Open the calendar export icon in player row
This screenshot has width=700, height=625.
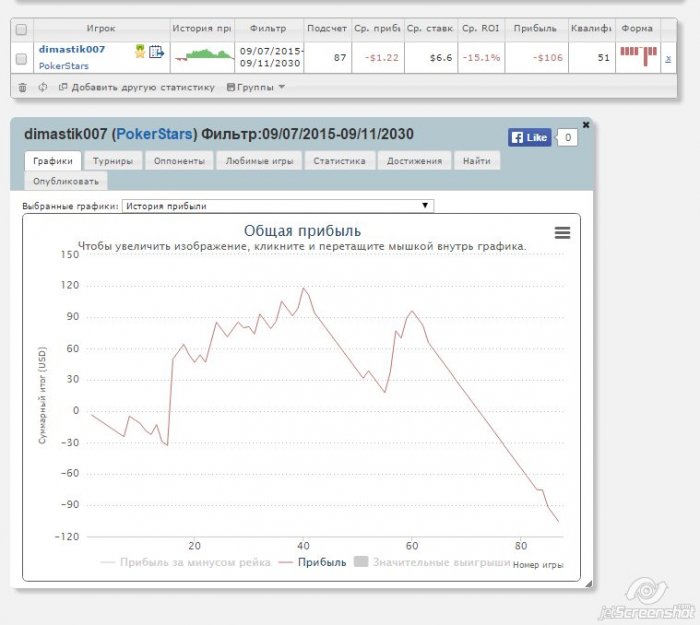pyautogui.click(x=156, y=52)
